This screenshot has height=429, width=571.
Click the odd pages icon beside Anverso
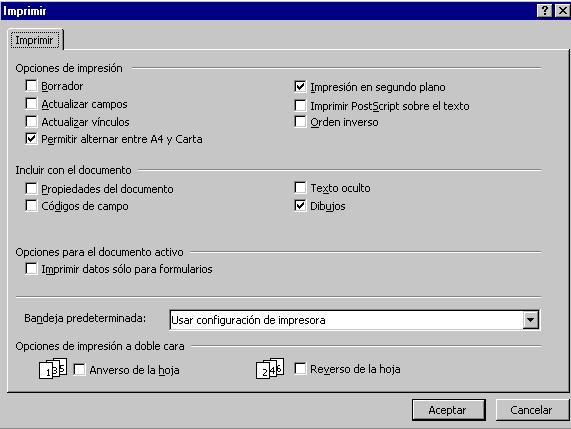53,369
